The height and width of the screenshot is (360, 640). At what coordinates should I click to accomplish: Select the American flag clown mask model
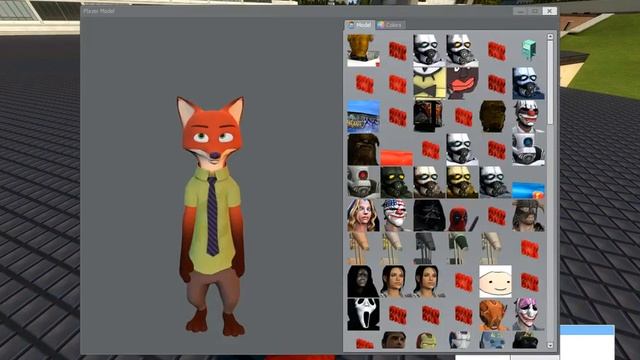pyautogui.click(x=396, y=216)
